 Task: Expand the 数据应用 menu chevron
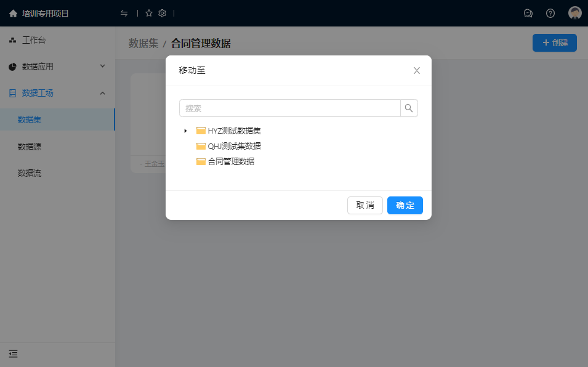coord(102,67)
